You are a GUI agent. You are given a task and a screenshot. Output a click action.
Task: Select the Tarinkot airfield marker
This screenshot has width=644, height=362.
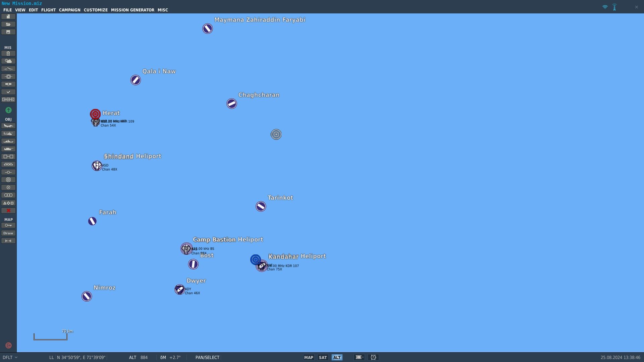(x=261, y=206)
